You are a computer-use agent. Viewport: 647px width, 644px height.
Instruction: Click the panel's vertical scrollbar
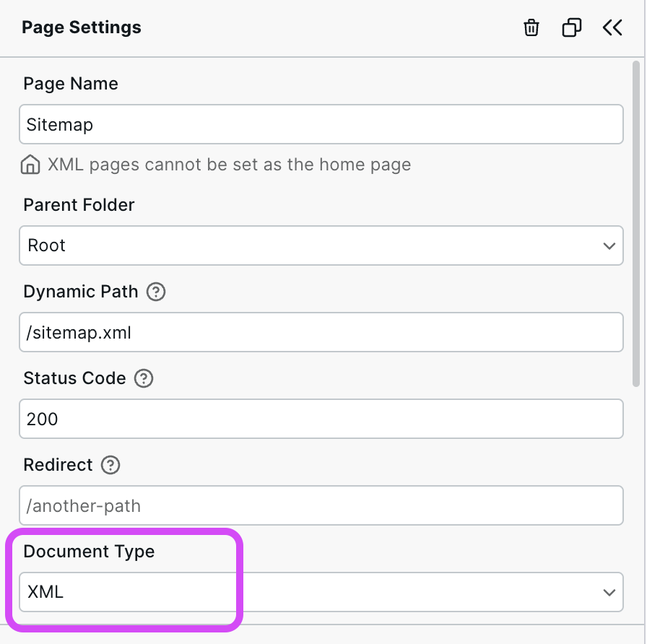point(636,224)
